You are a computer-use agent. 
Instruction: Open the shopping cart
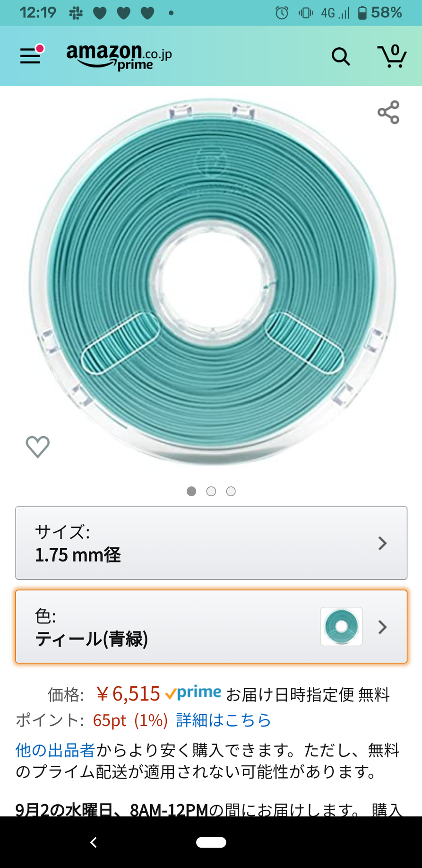click(x=392, y=56)
